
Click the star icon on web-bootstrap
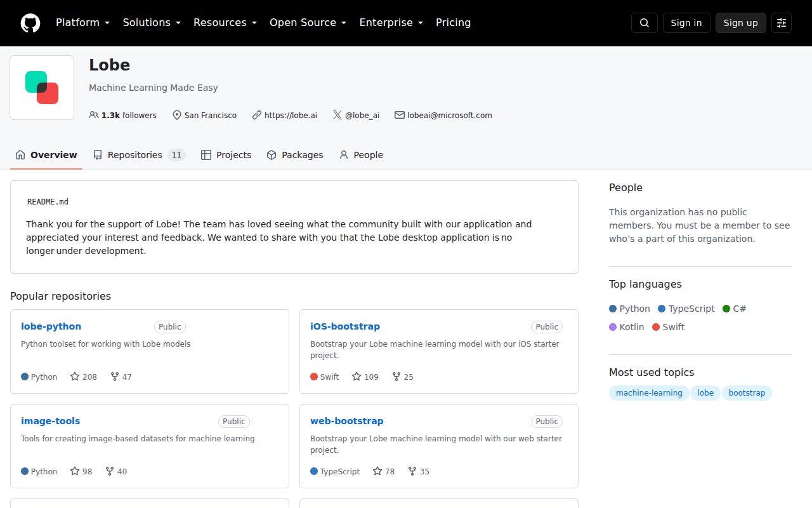point(377,471)
